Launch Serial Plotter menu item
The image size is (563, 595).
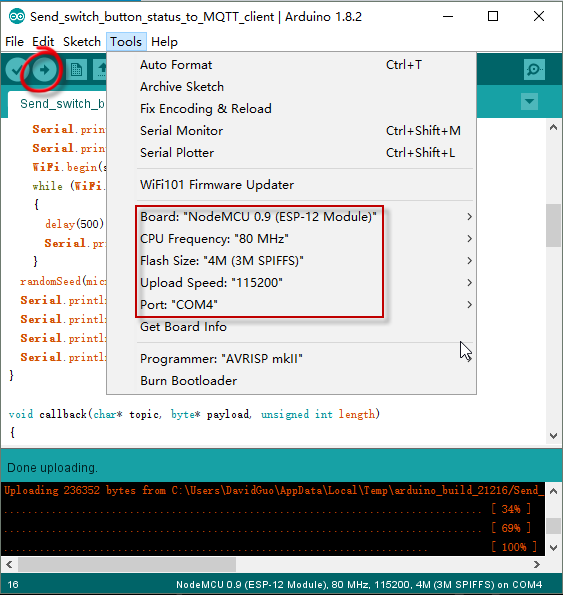[x=291, y=153]
